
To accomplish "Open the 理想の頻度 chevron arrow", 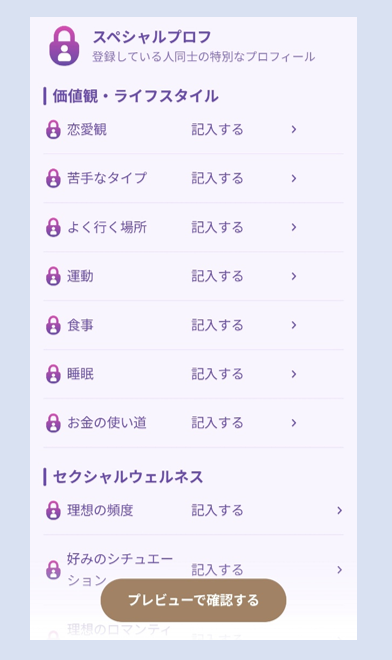I will tap(339, 510).
